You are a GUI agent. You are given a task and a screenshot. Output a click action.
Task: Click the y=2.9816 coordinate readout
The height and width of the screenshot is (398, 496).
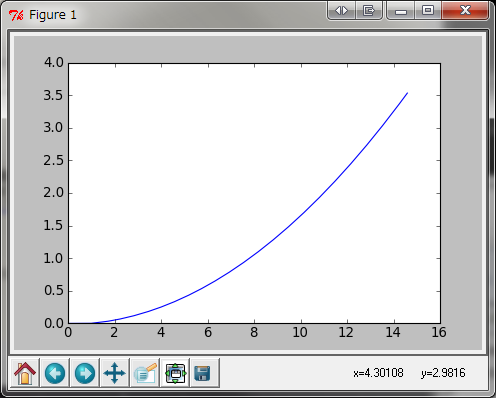443,373
